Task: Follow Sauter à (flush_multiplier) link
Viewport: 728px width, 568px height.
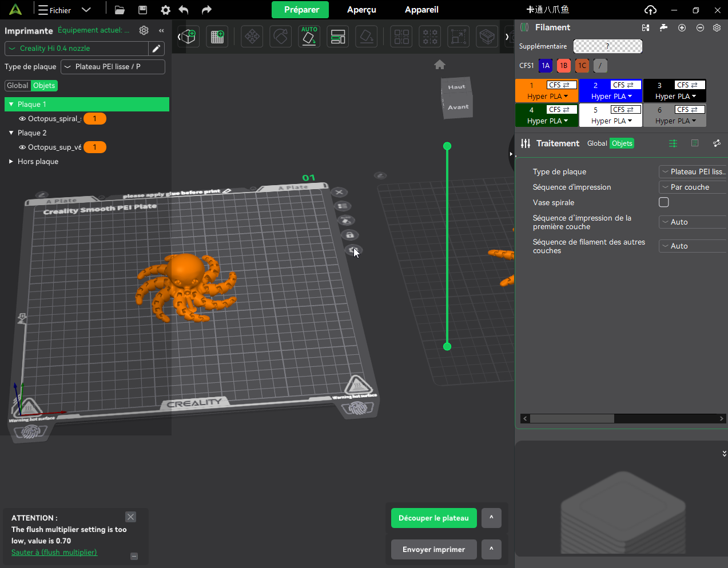Action: pyautogui.click(x=54, y=553)
